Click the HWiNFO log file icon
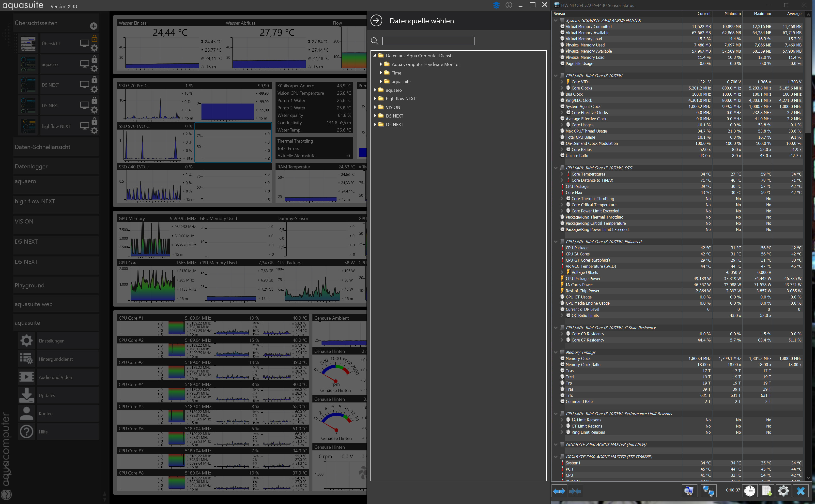Viewport: 815px width, 504px height. pyautogui.click(x=766, y=491)
